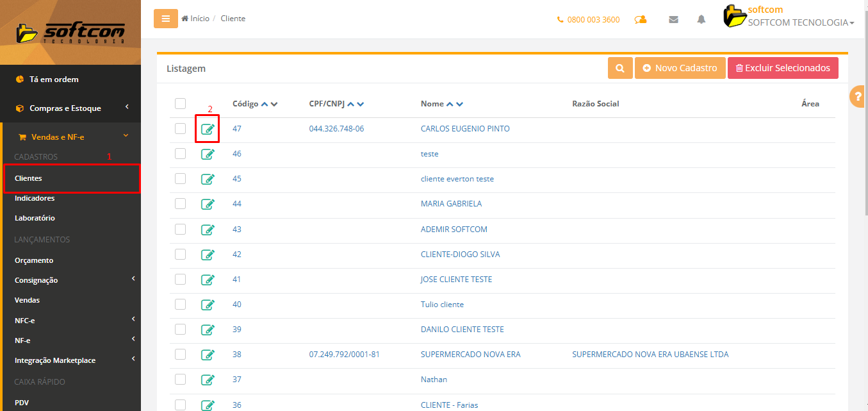Open SOFTCOM TECNOLOGIA account dropdown
This screenshot has width=868, height=411.
pos(801,22)
